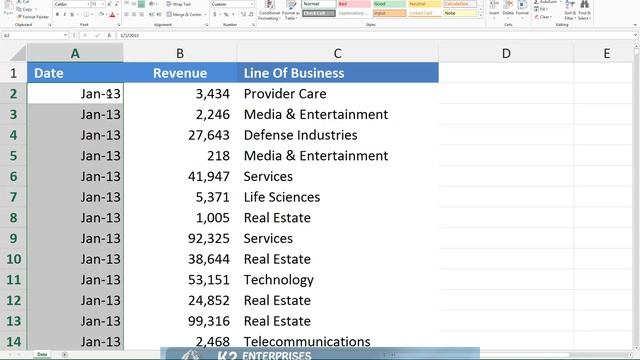The width and height of the screenshot is (640, 360).
Task: Open the Merge & Center dropdown arrow
Action: pos(205,15)
